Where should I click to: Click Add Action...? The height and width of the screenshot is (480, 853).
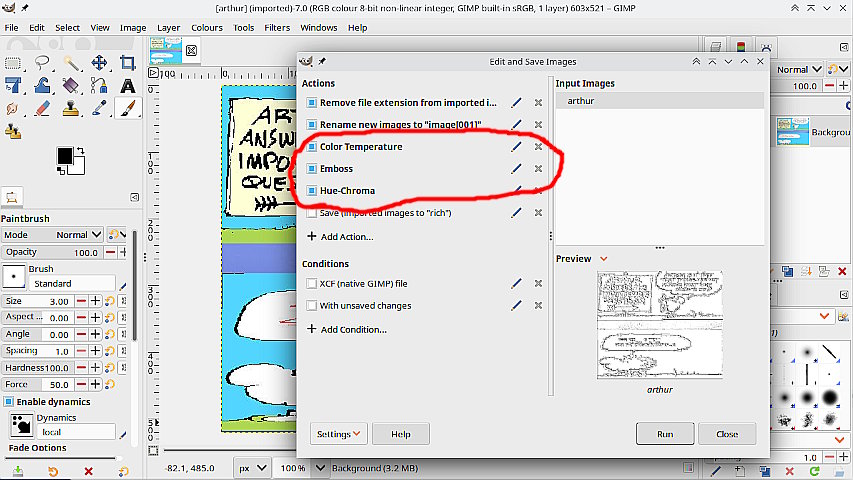(341, 236)
